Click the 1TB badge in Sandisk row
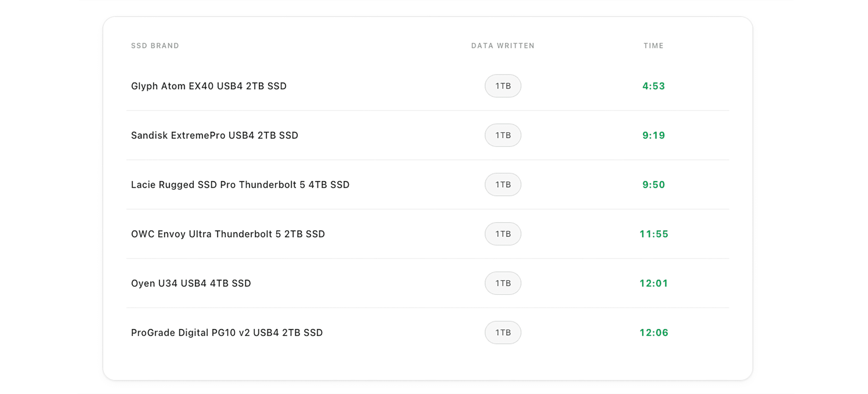868x394 pixels. [x=502, y=135]
